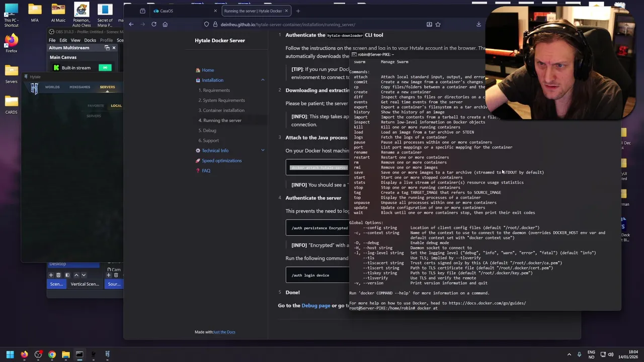Image resolution: width=644 pixels, height=362 pixels.
Task: Expand the Technical Info section
Action: (262, 150)
